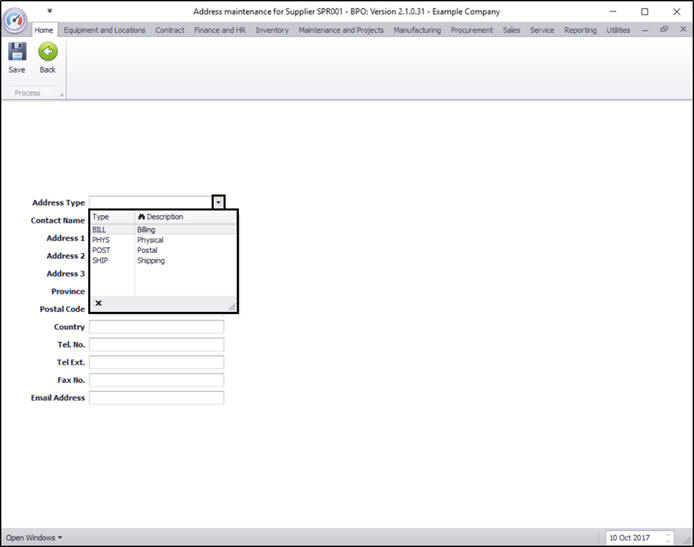
Task: Select the SHIP Shipping option
Action: (x=164, y=260)
